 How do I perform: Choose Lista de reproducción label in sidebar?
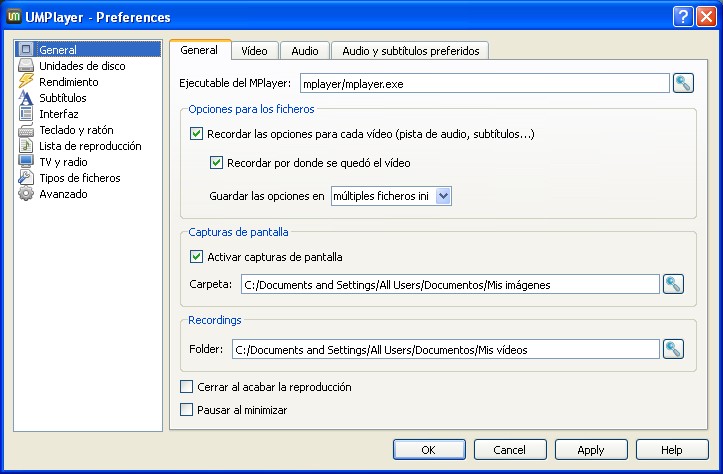pyautogui.click(x=90, y=146)
